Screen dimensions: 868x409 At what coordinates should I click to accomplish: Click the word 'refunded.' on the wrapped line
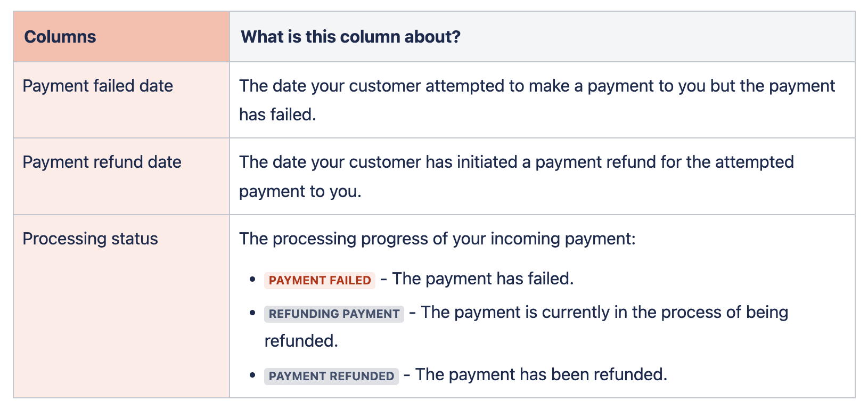pos(301,341)
